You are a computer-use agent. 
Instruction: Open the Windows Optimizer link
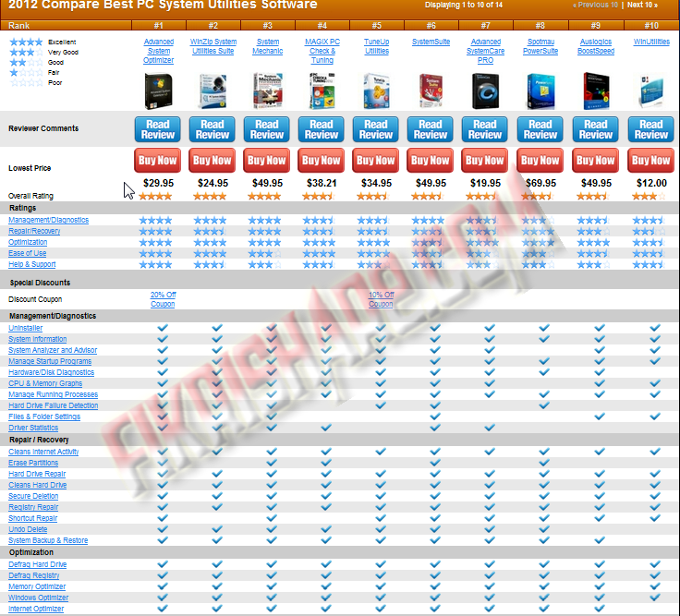[x=39, y=598]
